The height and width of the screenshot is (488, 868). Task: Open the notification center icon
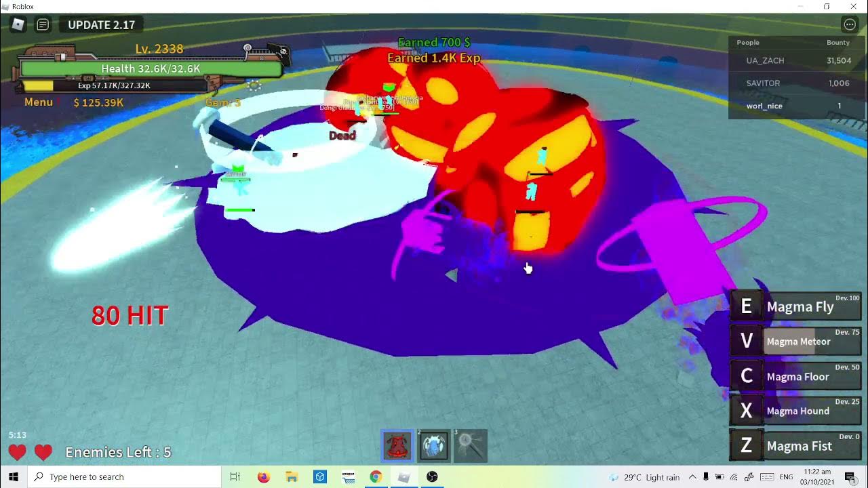pos(850,476)
